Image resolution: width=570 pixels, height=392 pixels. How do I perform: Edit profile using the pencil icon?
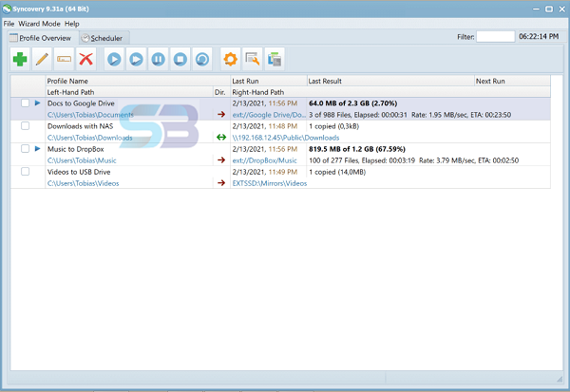tap(42, 59)
